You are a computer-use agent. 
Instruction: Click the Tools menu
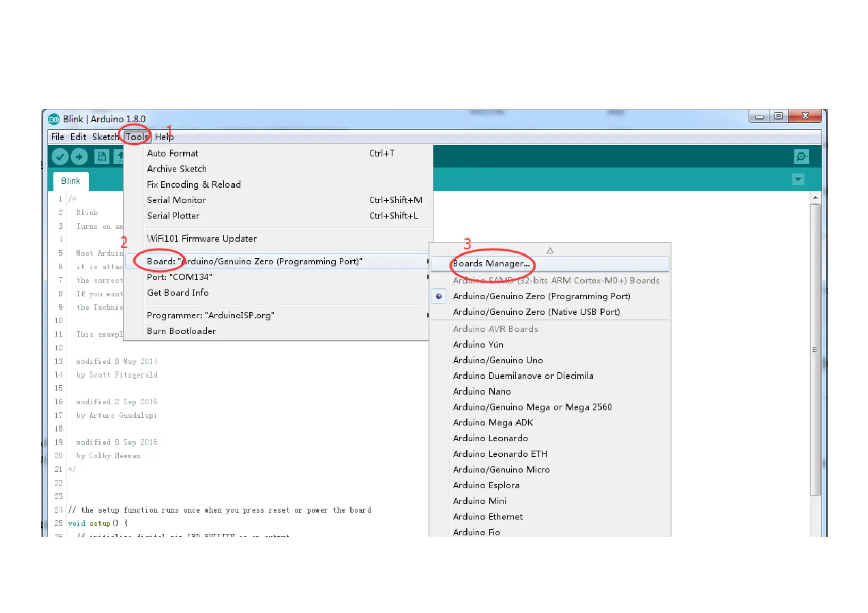[x=137, y=137]
